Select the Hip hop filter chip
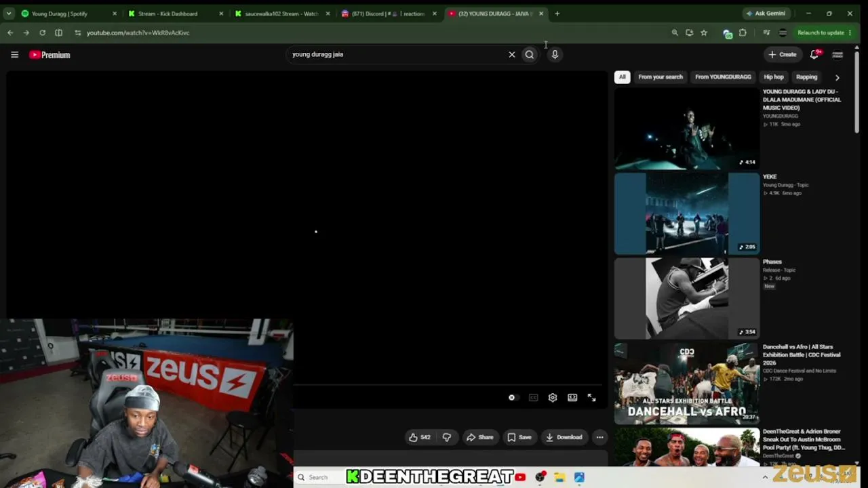 pyautogui.click(x=774, y=77)
